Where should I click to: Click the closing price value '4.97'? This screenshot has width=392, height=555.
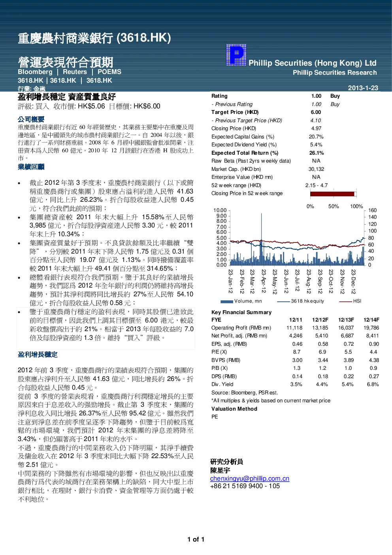[x=316, y=129]
